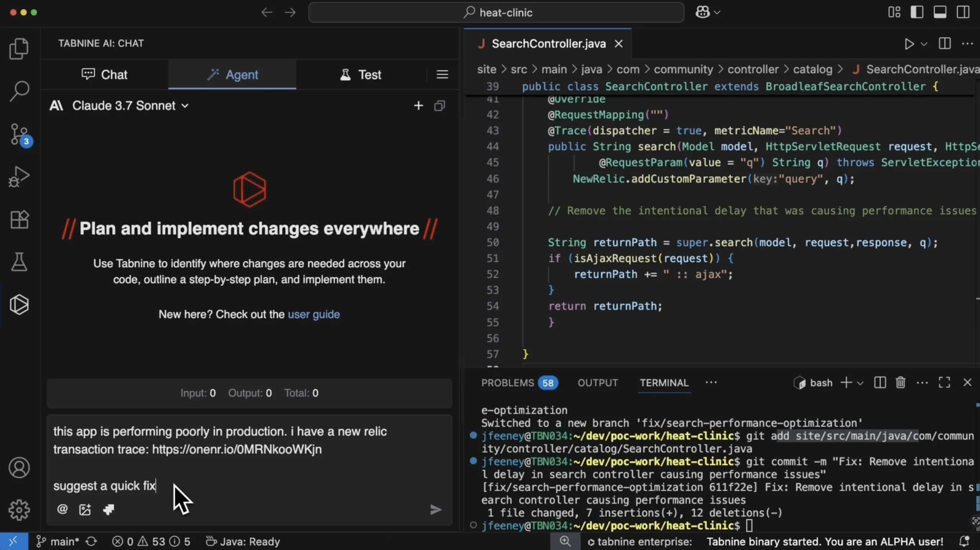The image size is (980, 550).
Task: Open Source Control view with 3 badge
Action: coord(19,135)
